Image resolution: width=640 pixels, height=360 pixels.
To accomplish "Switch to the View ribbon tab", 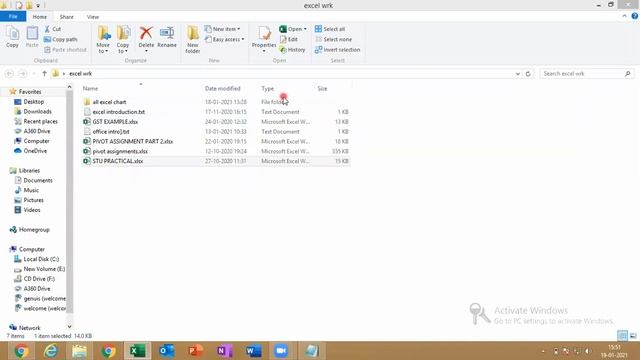I will pos(93,17).
